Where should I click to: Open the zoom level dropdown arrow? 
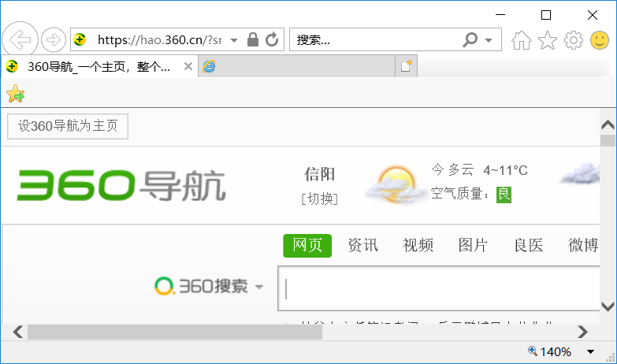(591, 352)
